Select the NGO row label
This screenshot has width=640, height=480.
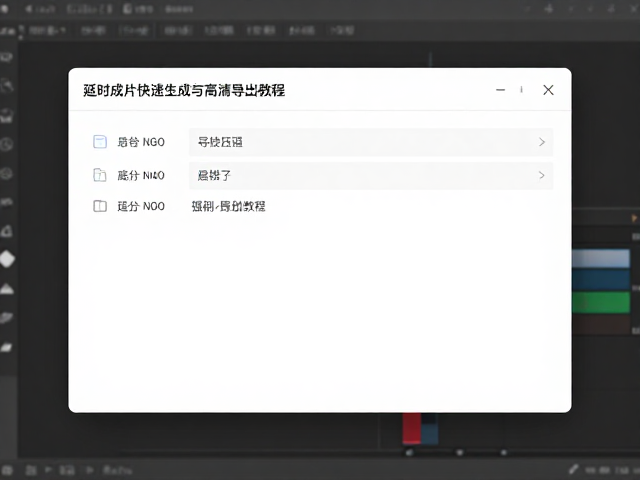click(141, 142)
